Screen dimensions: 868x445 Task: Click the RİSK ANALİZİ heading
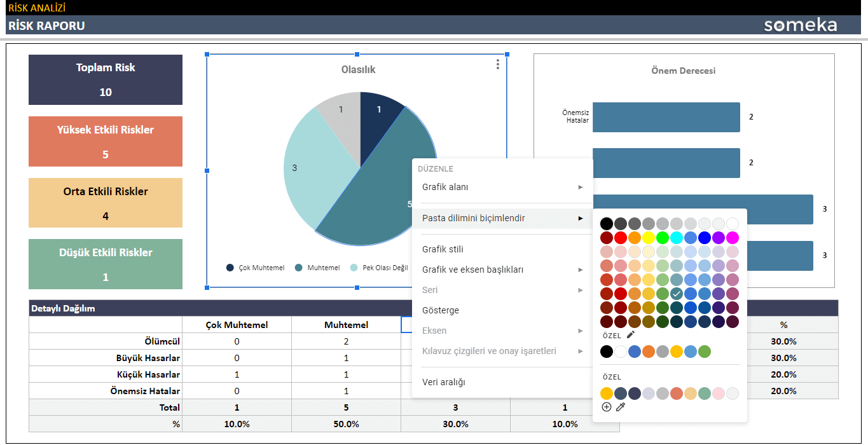[x=37, y=8]
